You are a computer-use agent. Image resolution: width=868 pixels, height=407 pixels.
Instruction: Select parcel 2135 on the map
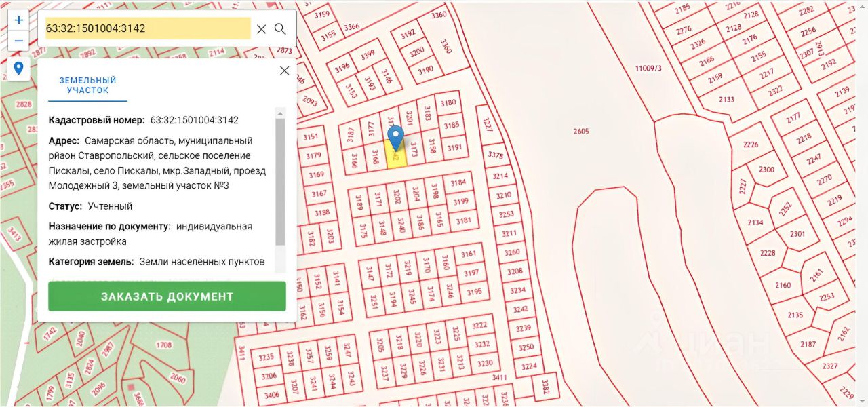795,315
